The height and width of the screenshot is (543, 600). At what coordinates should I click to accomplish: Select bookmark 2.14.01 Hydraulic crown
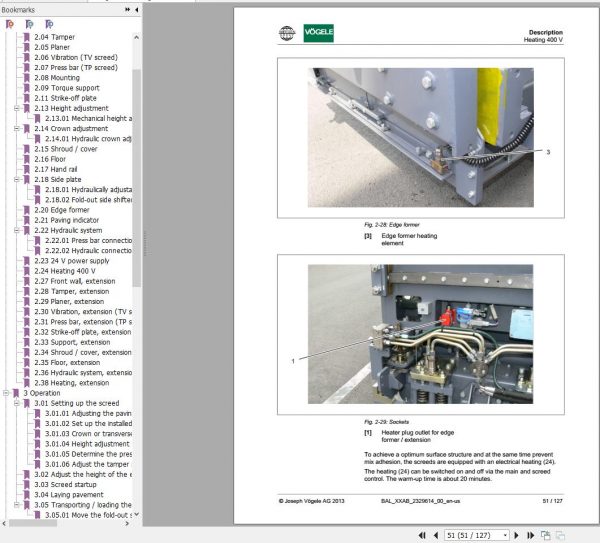(88, 139)
